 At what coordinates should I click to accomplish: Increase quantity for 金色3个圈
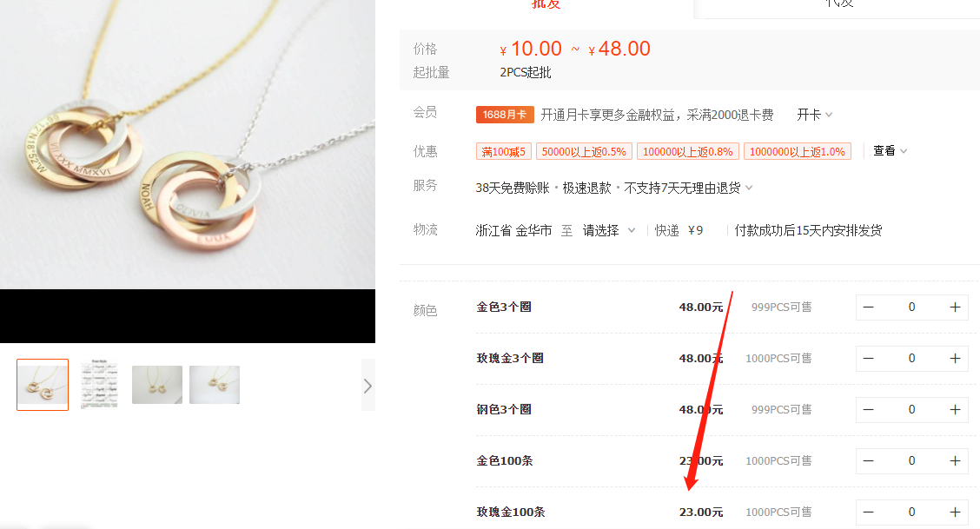coord(955,307)
